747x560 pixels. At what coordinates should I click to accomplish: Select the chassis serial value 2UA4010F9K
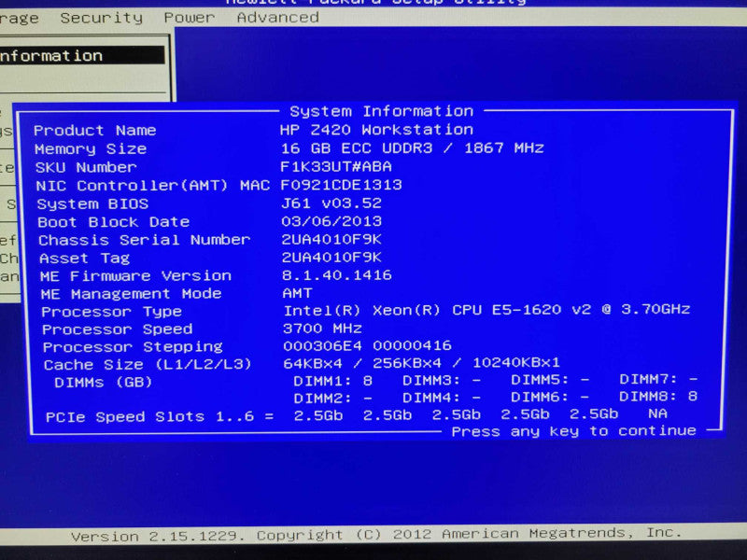(x=331, y=240)
